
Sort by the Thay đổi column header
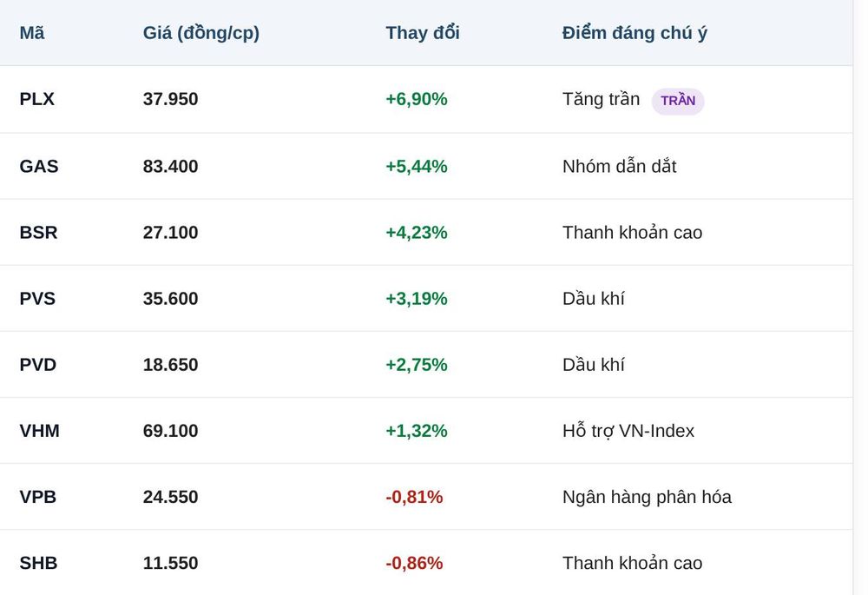423,33
